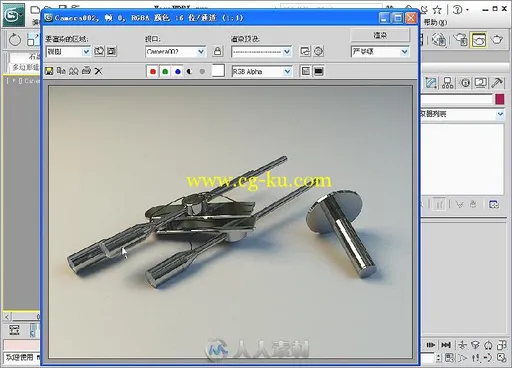Click the mini curve editor icon
The height and width of the screenshot is (368, 512).
(x=14, y=330)
